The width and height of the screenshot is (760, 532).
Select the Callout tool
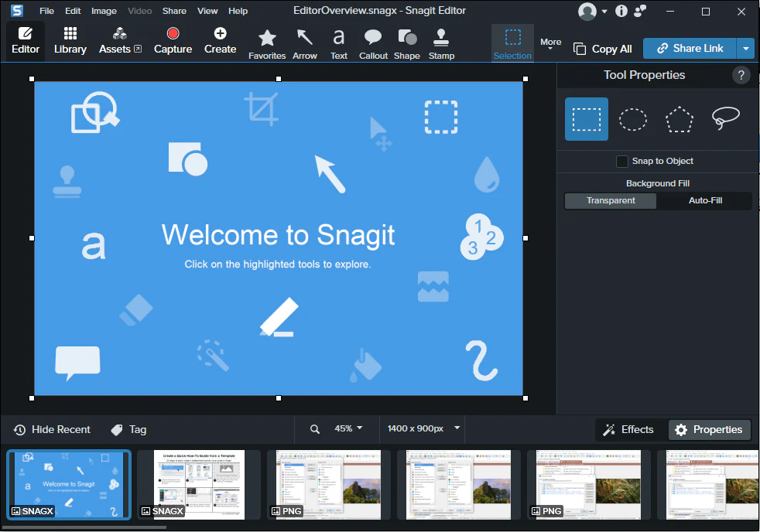pos(373,43)
